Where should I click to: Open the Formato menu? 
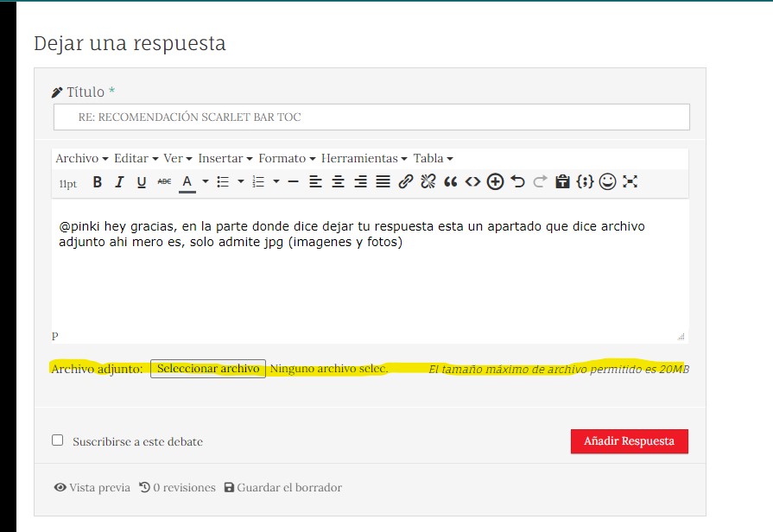click(287, 158)
